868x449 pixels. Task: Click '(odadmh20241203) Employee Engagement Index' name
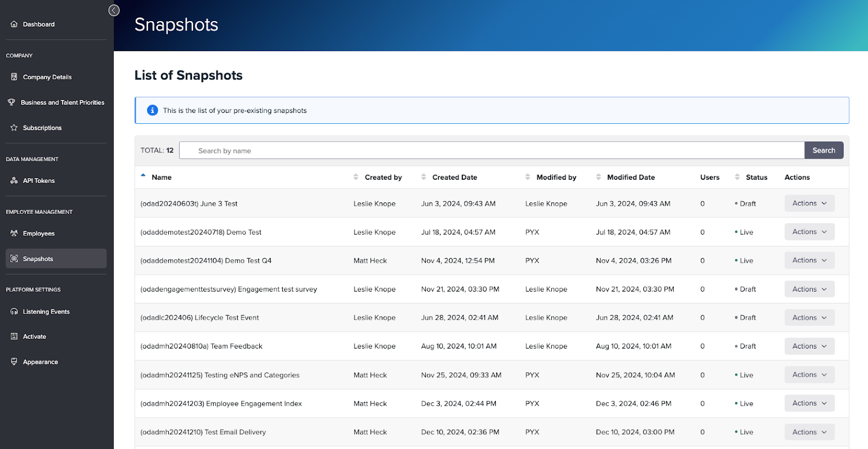(221, 403)
